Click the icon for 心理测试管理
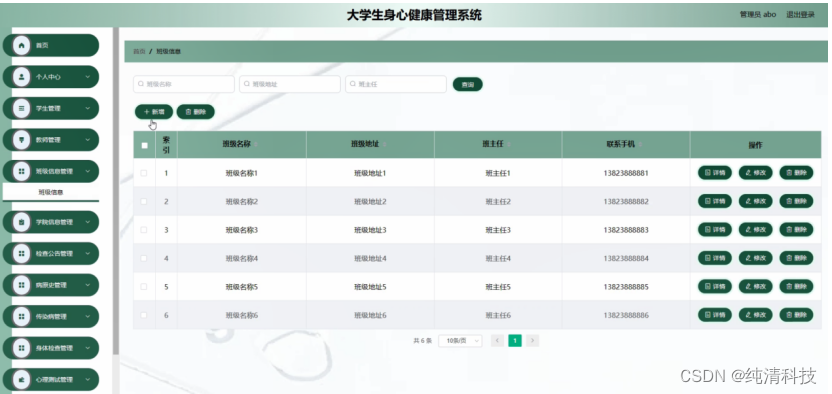The image size is (832, 394). click(x=21, y=380)
